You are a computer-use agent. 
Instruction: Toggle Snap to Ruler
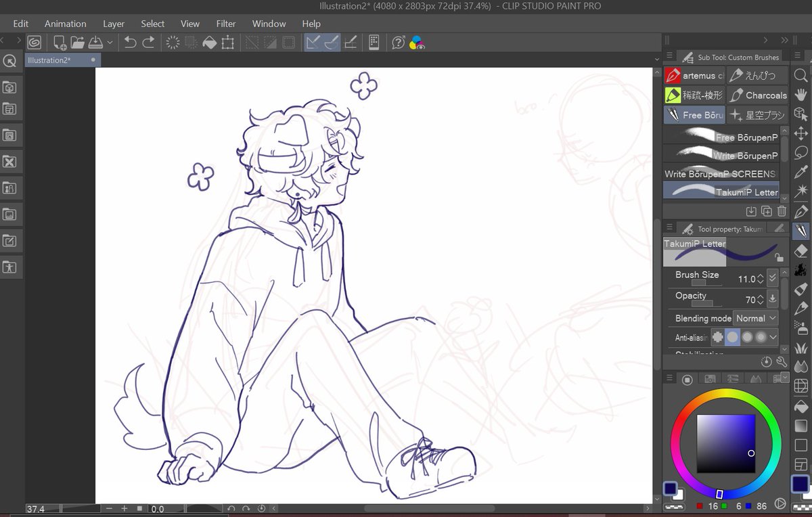[x=313, y=43]
